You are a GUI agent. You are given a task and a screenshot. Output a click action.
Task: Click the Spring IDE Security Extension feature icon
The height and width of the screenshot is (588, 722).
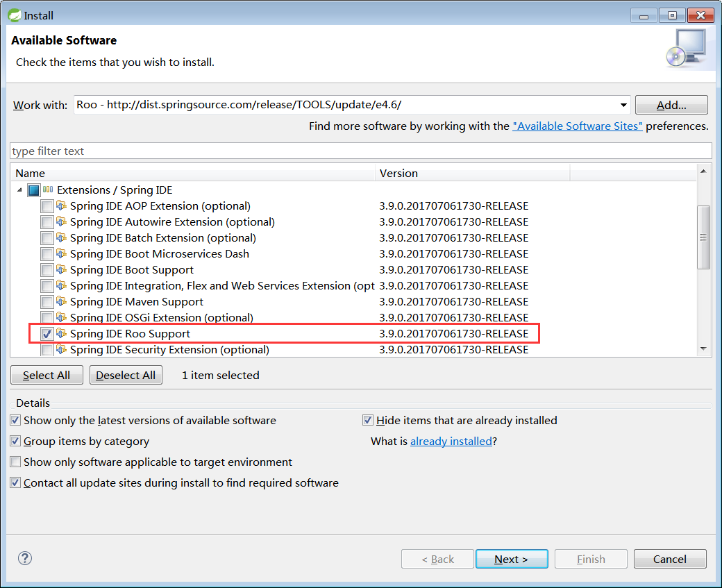61,349
